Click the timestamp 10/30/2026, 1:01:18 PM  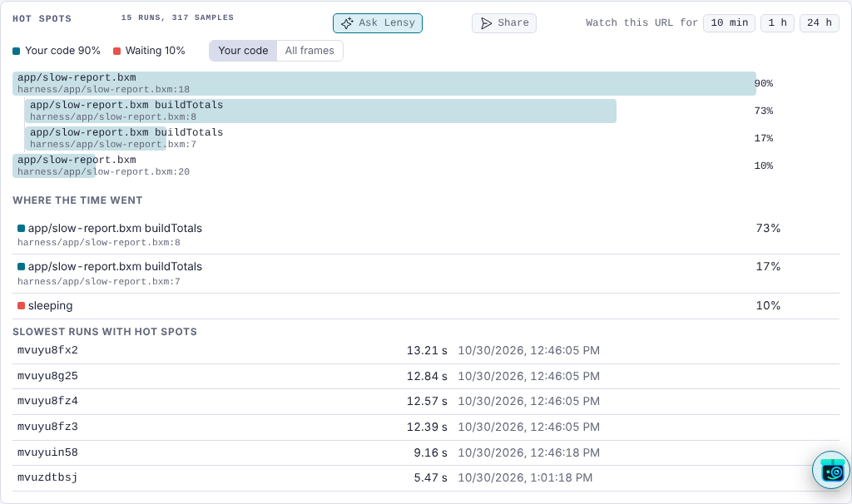click(x=525, y=478)
